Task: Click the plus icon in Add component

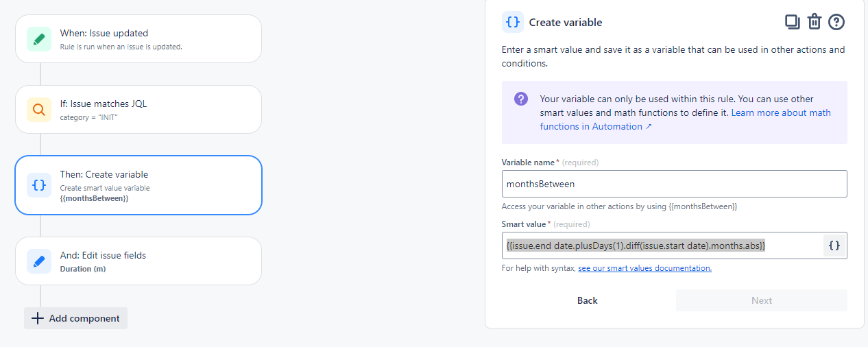Action: pyautogui.click(x=38, y=318)
